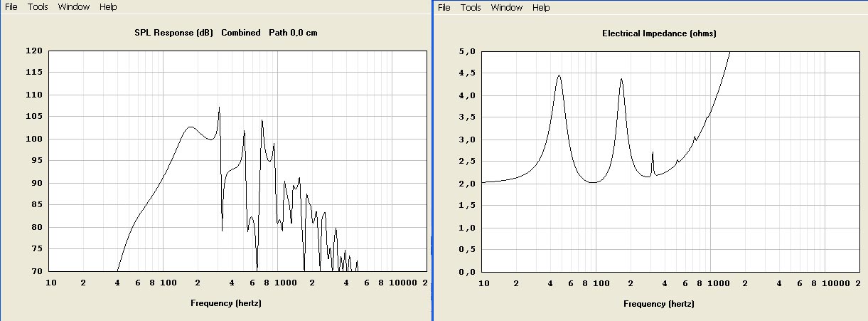Open File menu in SPL Response window

coord(11,7)
